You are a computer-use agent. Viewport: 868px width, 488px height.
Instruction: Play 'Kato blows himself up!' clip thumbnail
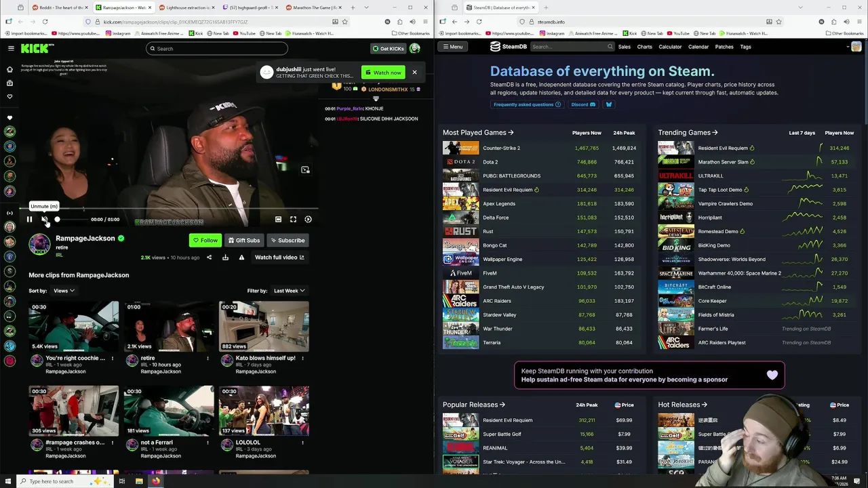[264, 325]
